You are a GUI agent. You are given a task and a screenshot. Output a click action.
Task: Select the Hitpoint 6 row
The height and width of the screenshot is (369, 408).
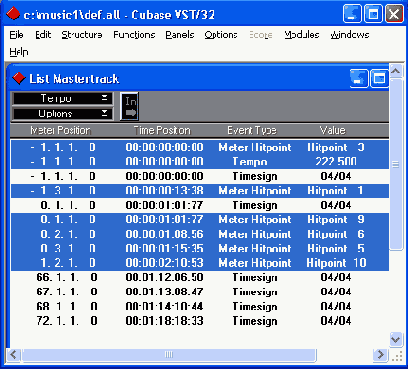200,234
